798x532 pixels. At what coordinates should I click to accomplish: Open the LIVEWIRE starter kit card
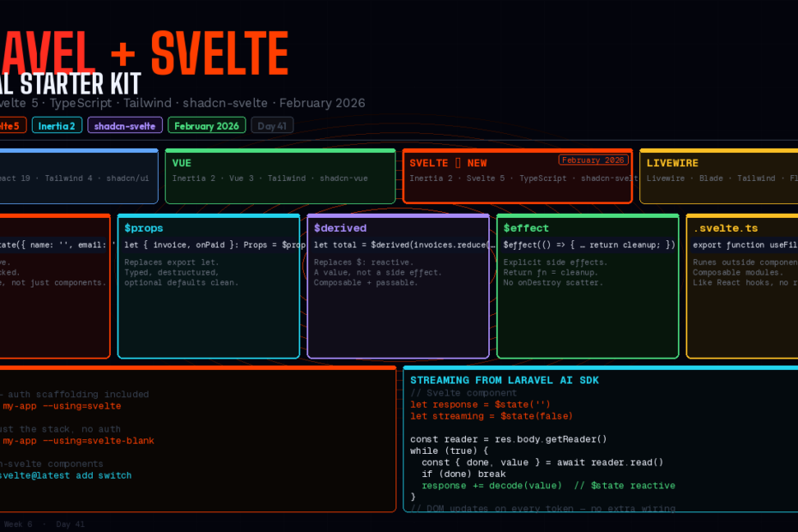(719, 177)
